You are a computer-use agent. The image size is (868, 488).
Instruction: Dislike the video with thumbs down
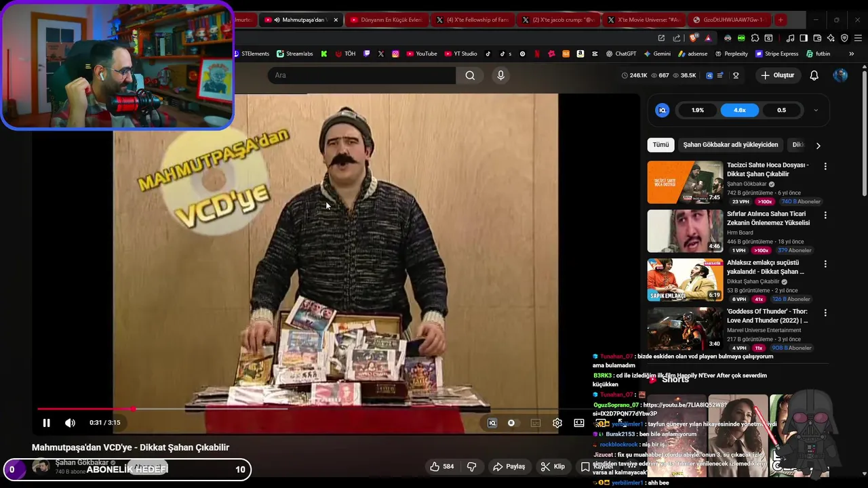472,466
